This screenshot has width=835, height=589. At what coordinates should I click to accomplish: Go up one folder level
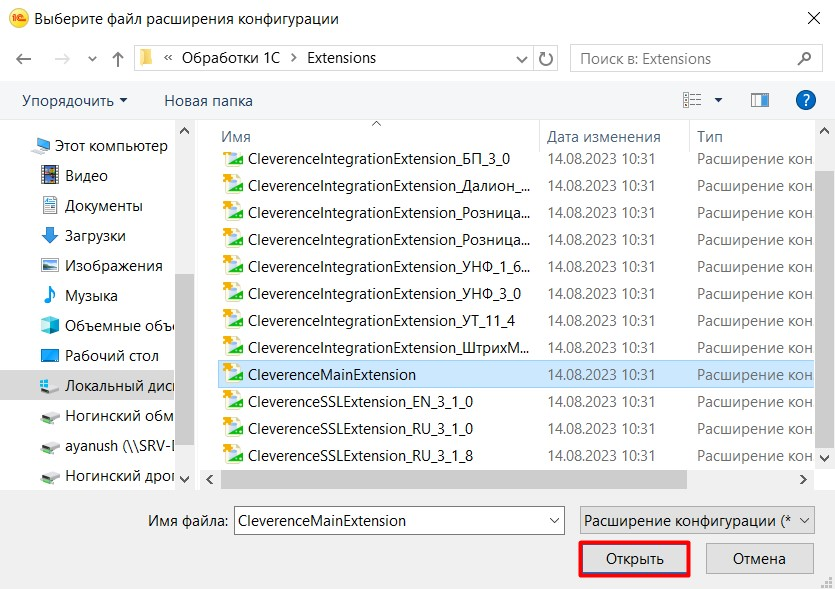[118, 59]
